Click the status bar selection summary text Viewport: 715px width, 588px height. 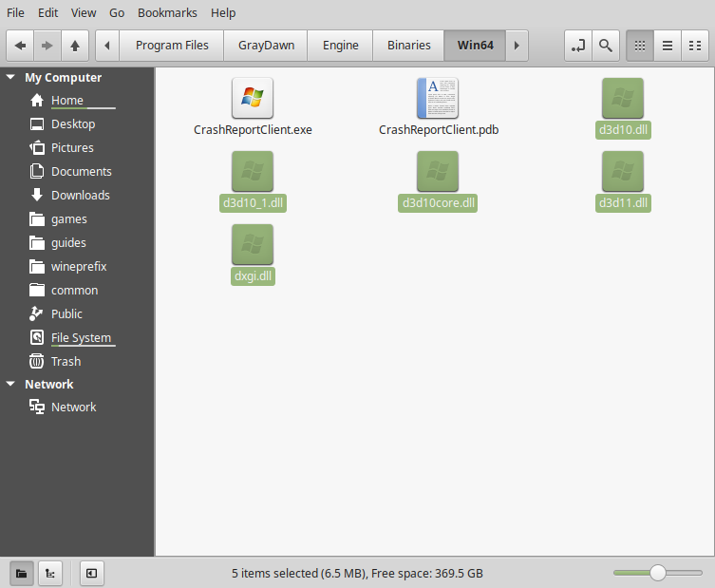pos(357,574)
